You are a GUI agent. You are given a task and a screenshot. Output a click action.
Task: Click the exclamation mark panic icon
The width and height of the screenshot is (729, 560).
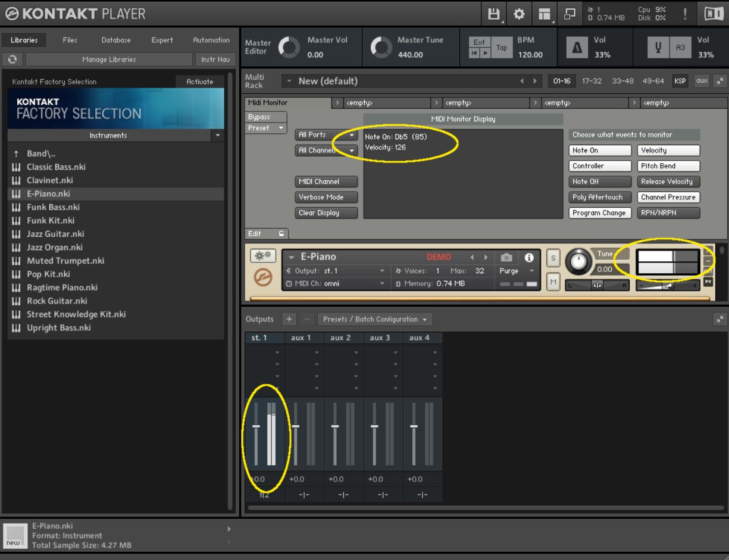(x=686, y=13)
